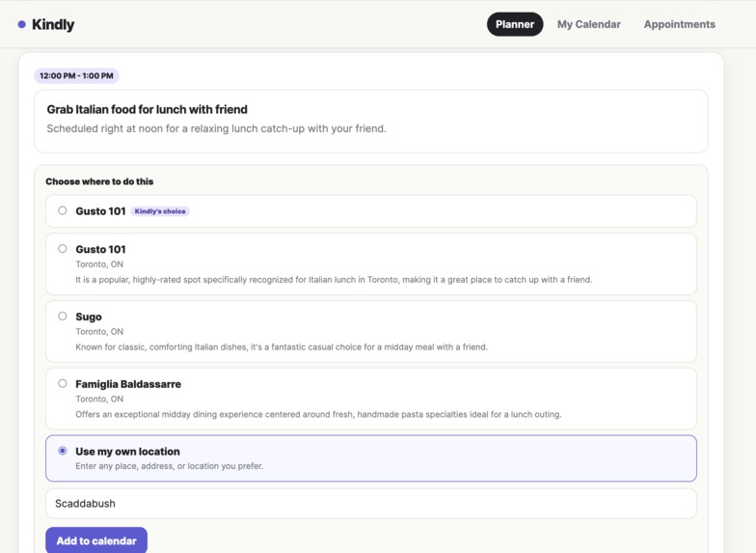
Task: Click the Kindly brand name
Action: tap(53, 24)
